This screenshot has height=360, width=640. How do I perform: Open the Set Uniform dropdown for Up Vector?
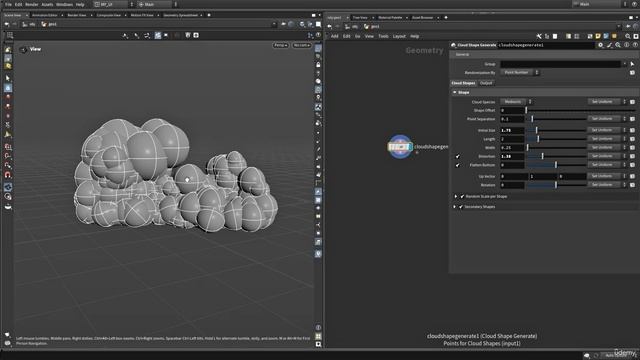pyautogui.click(x=606, y=176)
